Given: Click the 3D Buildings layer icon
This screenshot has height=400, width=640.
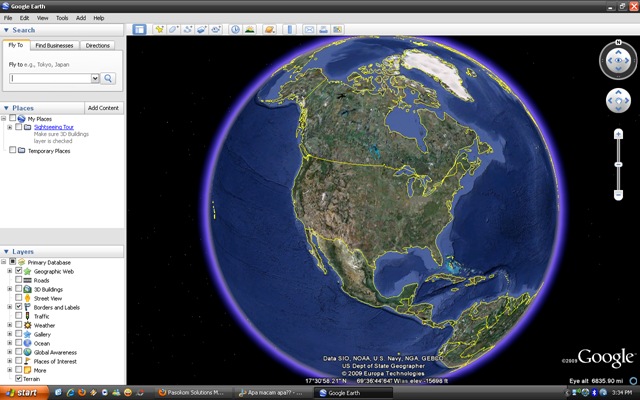Looking at the screenshot, I should coord(27,289).
